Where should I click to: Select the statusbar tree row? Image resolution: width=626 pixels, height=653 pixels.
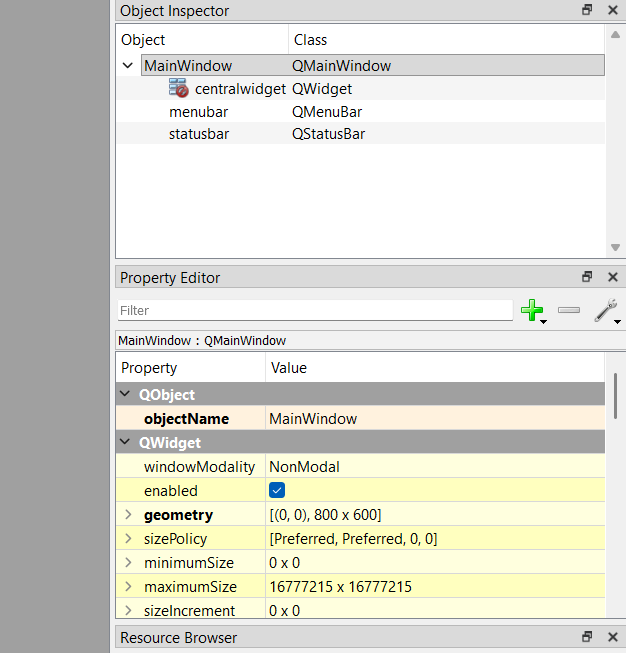pos(360,134)
